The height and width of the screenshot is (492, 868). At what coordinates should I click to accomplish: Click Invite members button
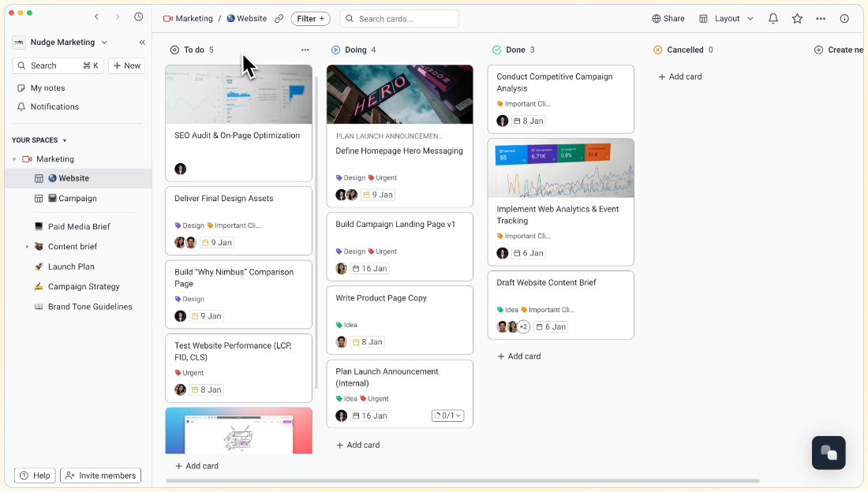101,475
